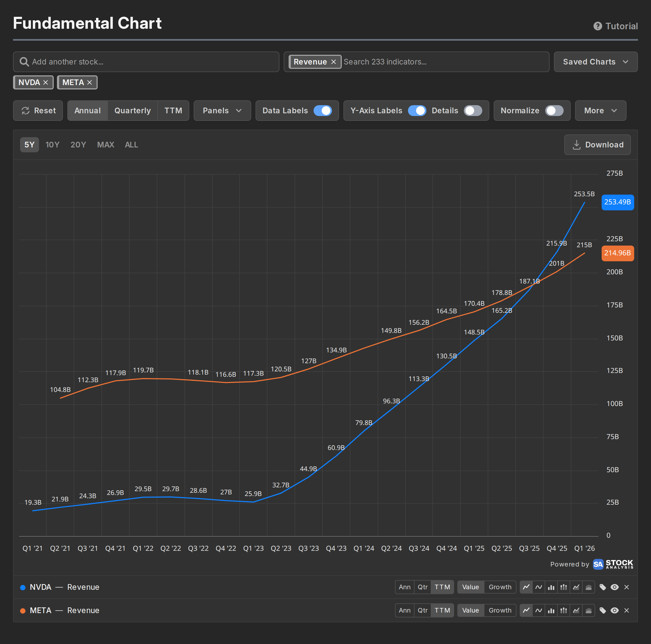The image size is (651, 644).
Task: Switch META row to Growth mode
Action: pyautogui.click(x=500, y=610)
